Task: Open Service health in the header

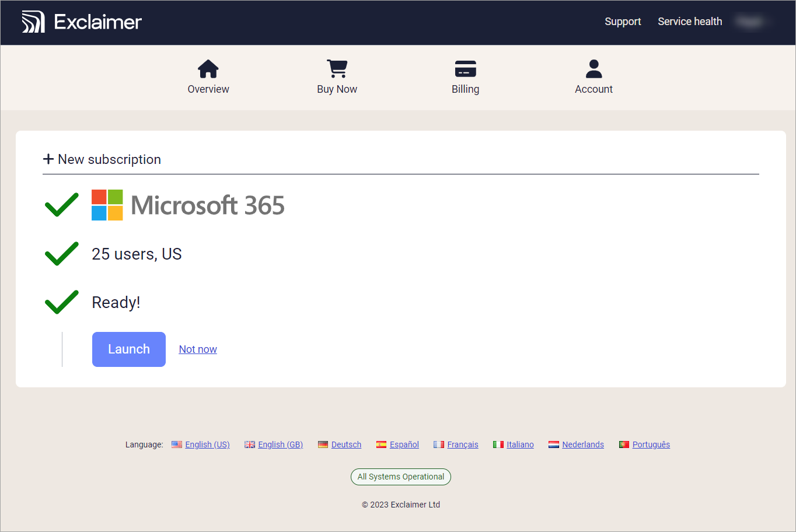Action: click(690, 22)
